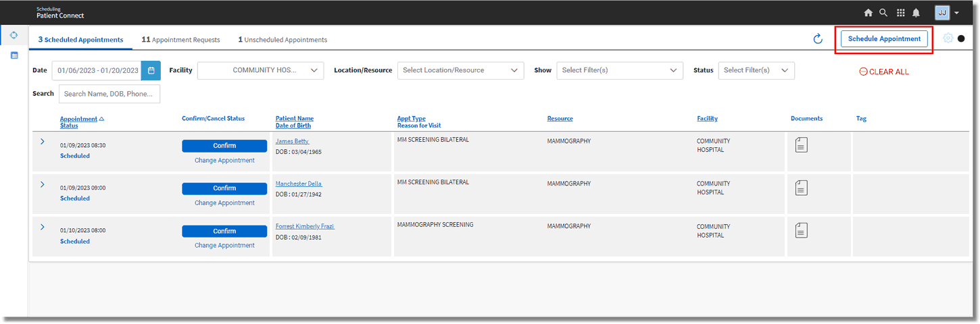Open the calendar icon in left sidebar
Viewport: 980px width, 324px height.
click(14, 55)
